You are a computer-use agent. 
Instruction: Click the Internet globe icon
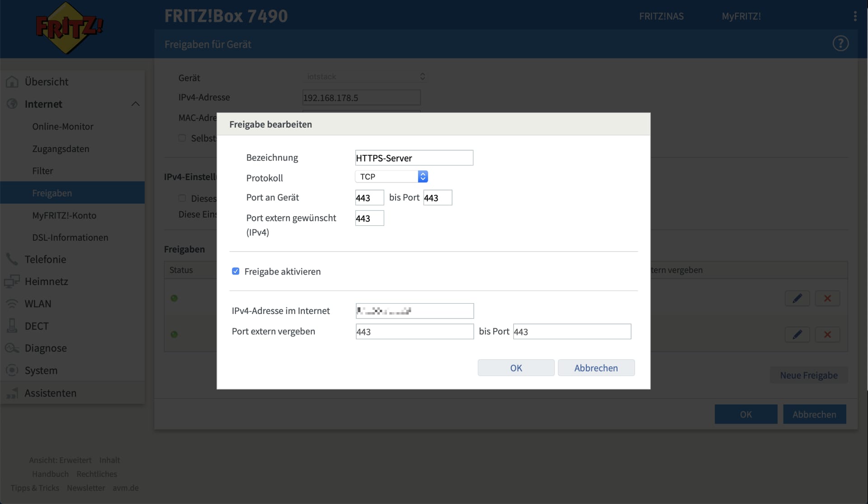(12, 104)
